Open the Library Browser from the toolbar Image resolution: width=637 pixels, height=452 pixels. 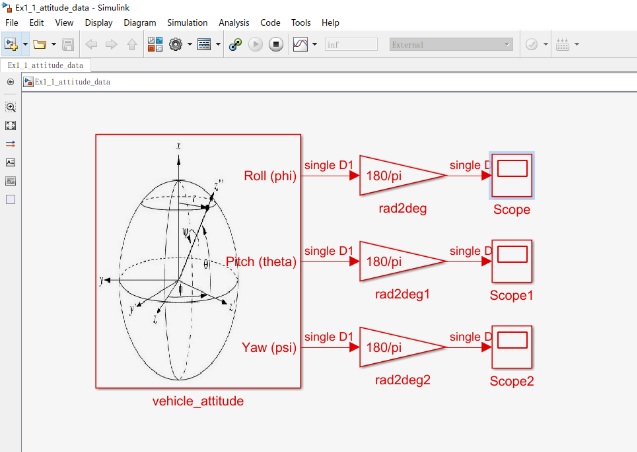155,45
